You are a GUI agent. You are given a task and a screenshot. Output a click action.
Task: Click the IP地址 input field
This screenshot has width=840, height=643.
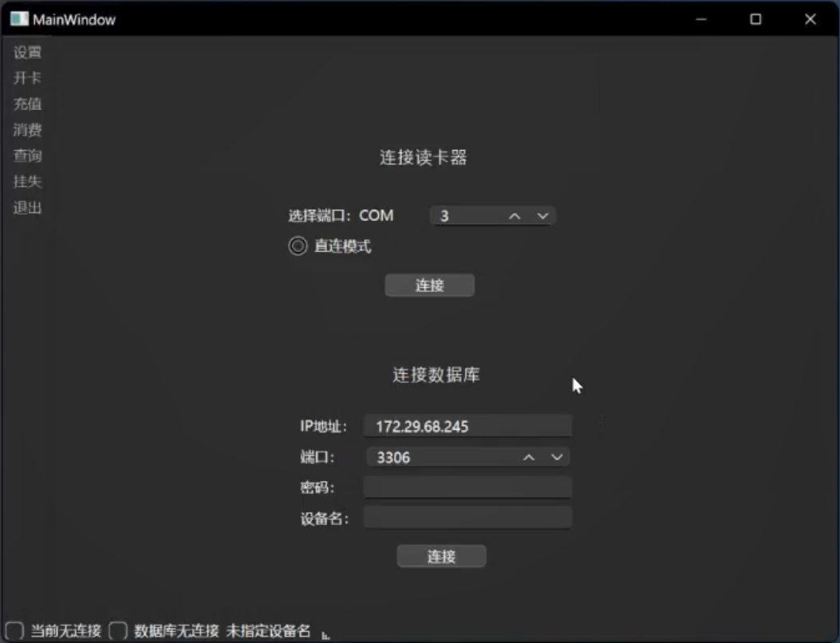467,426
